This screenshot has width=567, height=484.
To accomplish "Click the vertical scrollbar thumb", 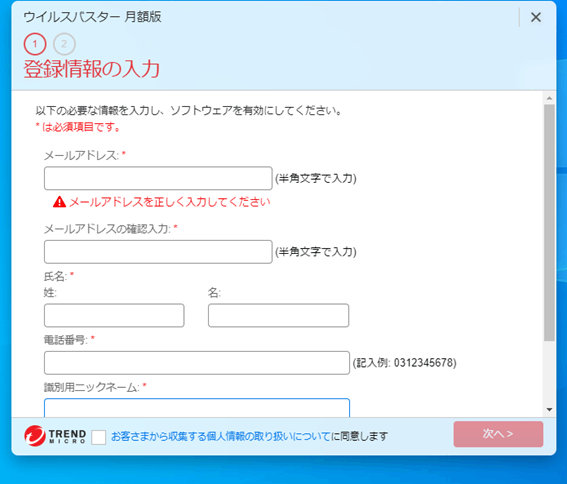I will tap(549, 222).
